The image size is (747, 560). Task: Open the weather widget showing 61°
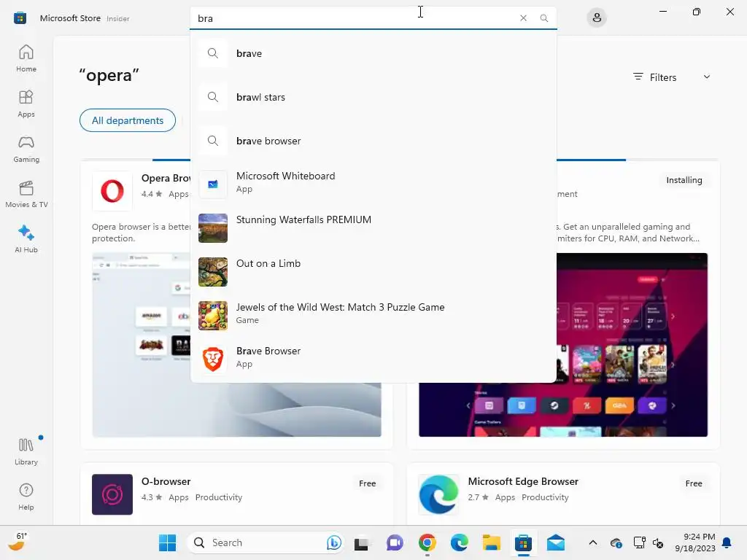(18, 542)
